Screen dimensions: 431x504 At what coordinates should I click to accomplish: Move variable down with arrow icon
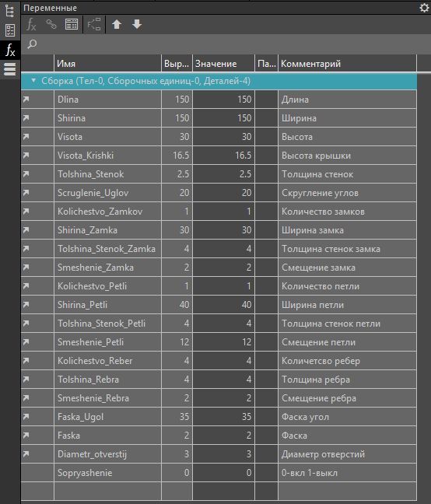pos(137,24)
